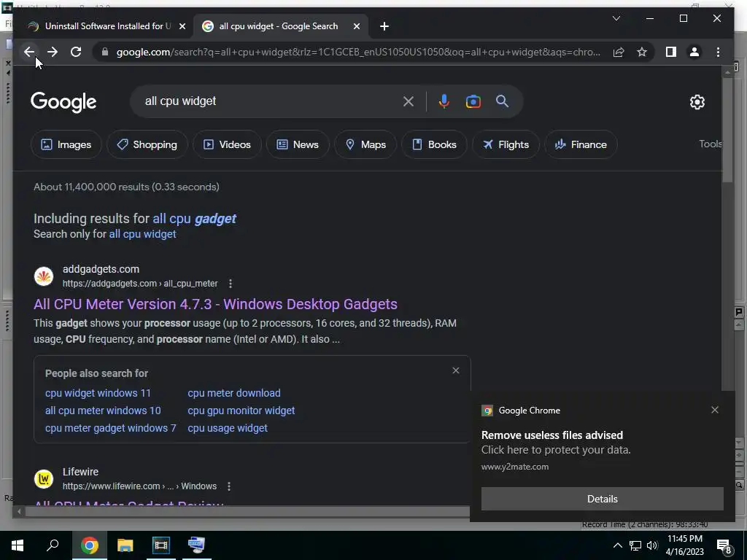Submit search with magnifier icon
Viewport: 747px width, 560px height.
point(502,101)
